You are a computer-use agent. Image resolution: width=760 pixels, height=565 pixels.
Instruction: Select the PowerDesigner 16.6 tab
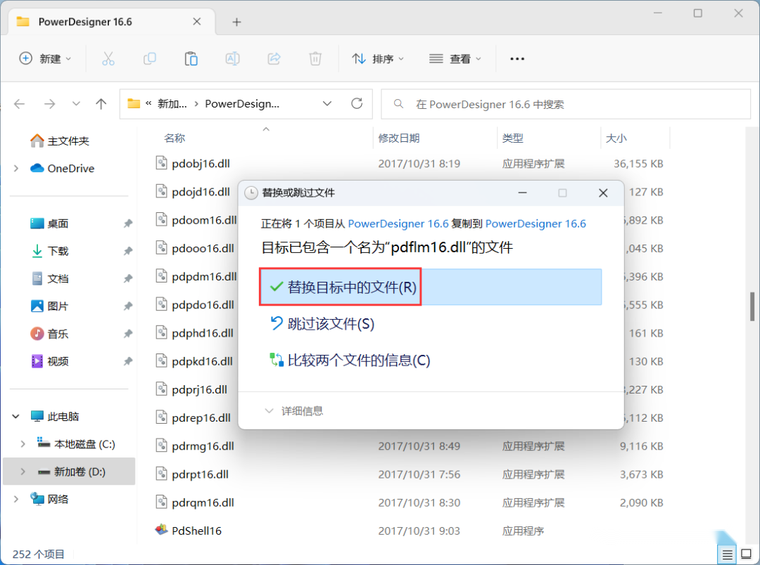109,22
